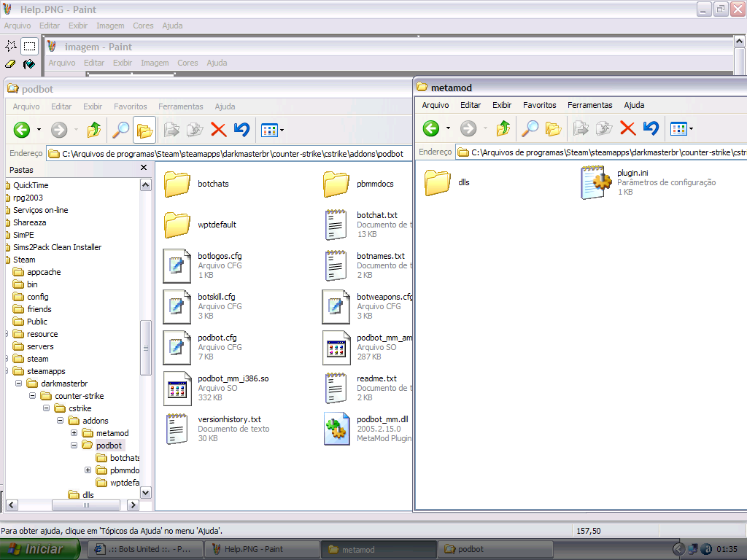Collapse the addons tree node

(60, 421)
